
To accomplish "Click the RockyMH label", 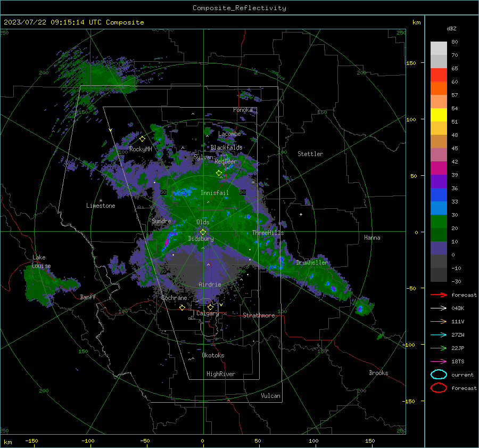I will [141, 149].
